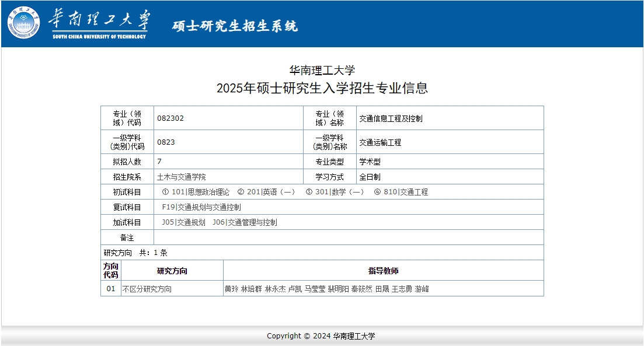Click retest subject F19|交通规划与交通控制

[201, 207]
